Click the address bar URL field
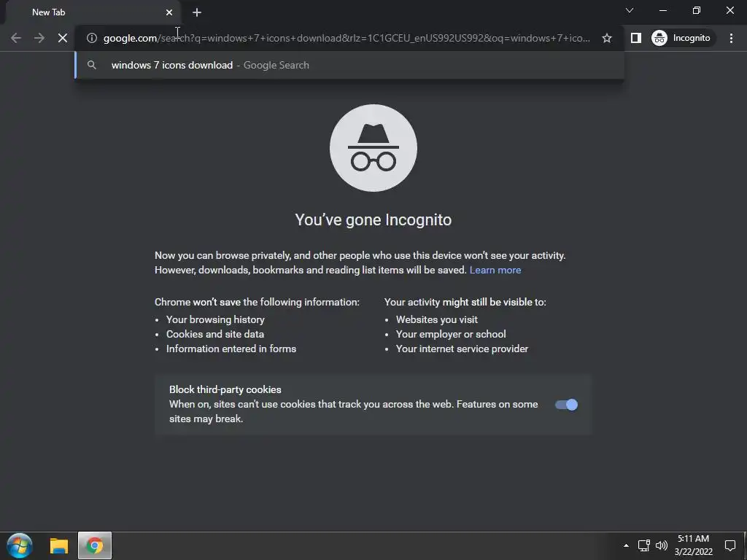747x560 pixels. 347,38
